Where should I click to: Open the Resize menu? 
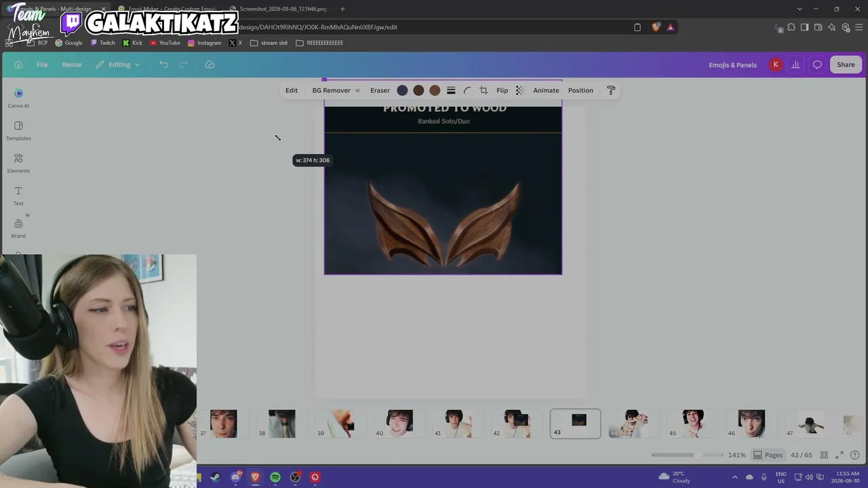coord(72,64)
